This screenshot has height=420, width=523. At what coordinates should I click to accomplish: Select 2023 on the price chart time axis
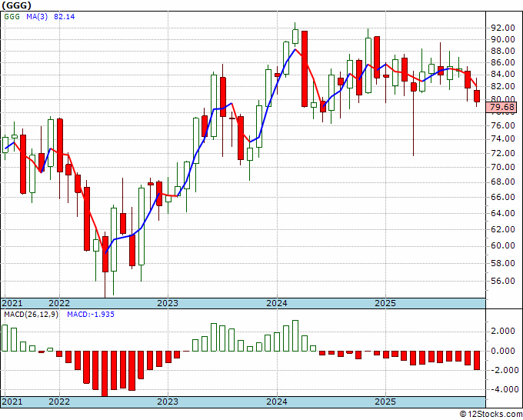[x=168, y=303]
